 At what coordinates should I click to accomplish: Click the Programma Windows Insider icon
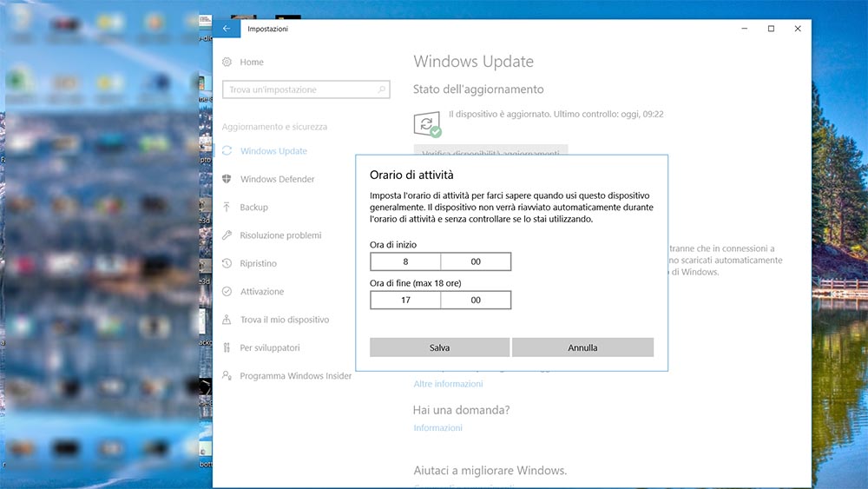227,375
